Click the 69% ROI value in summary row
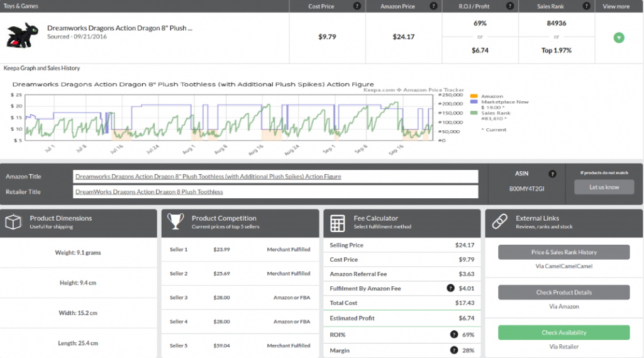The width and height of the screenshot is (644, 358). [480, 23]
